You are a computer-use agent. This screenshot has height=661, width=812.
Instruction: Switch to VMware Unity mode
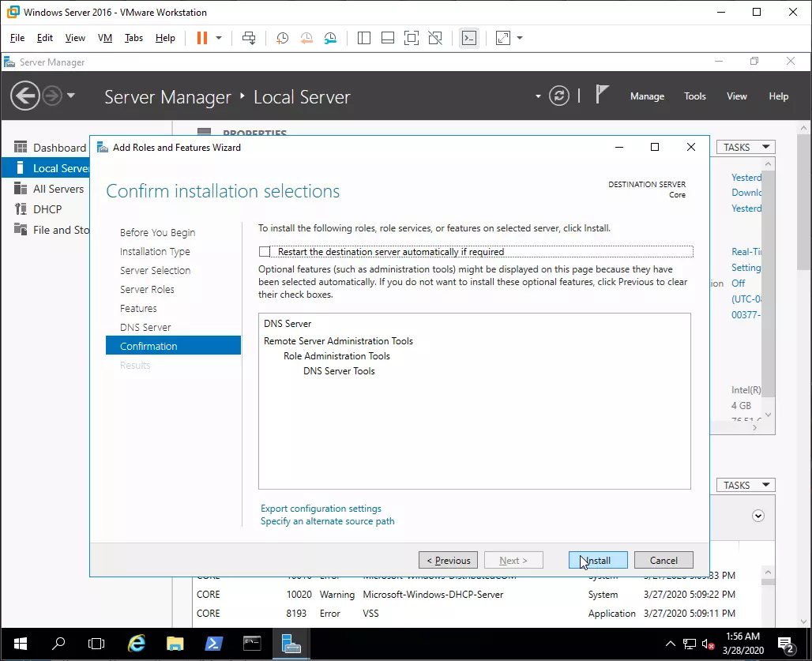(x=435, y=38)
